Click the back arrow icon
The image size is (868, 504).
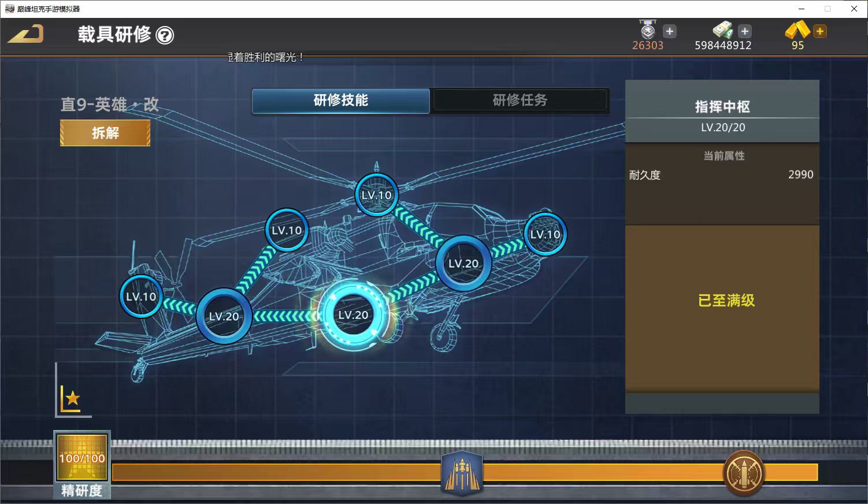pyautogui.click(x=26, y=34)
